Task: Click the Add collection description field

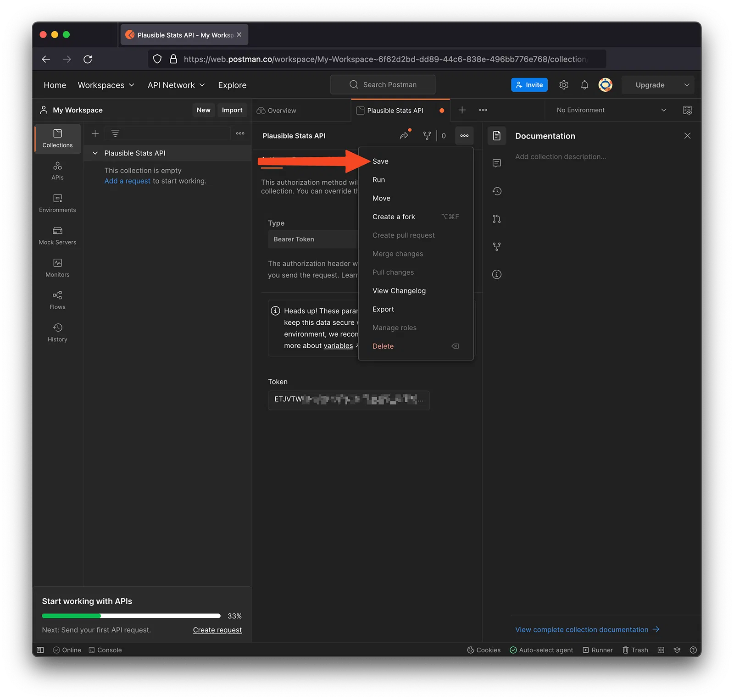Action: [560, 156]
